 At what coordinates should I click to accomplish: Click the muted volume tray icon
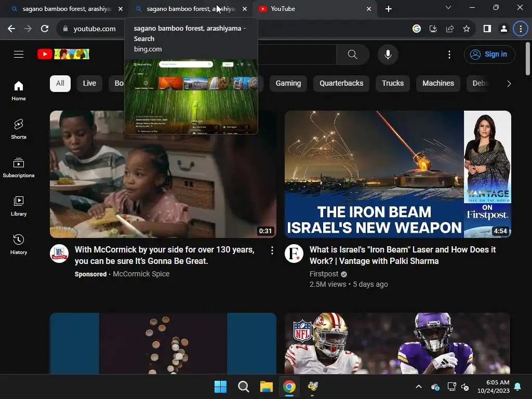click(x=465, y=387)
